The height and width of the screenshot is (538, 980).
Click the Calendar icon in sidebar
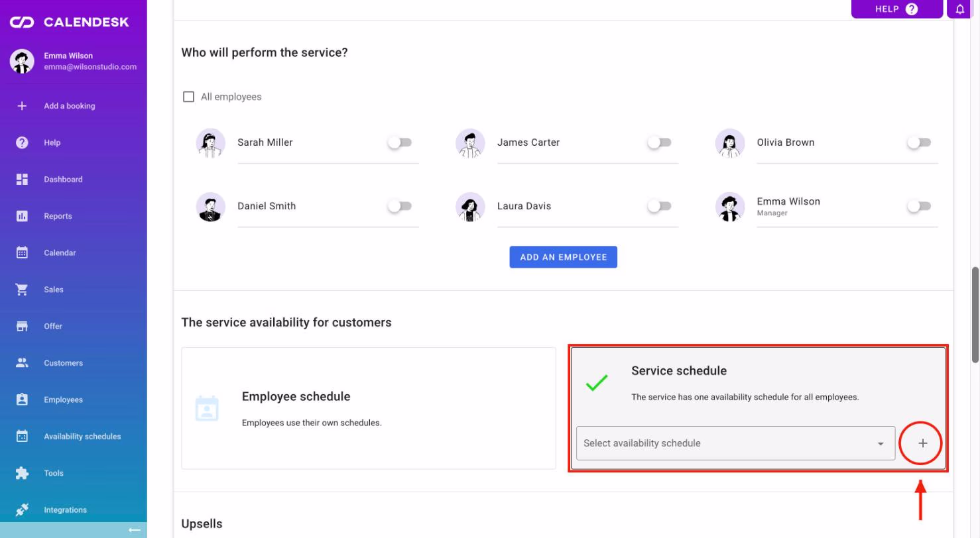pyautogui.click(x=22, y=252)
